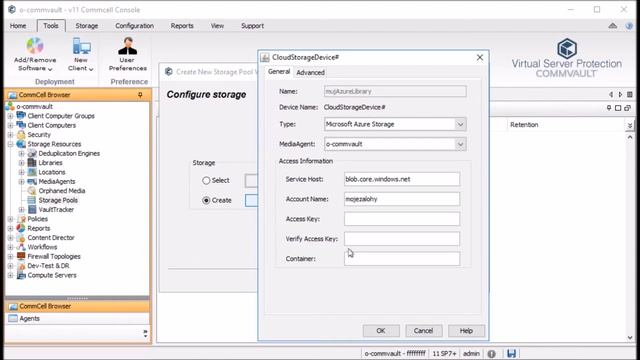Open the View ribbon tab
Viewport: 640px width, 360px height.
point(217,26)
